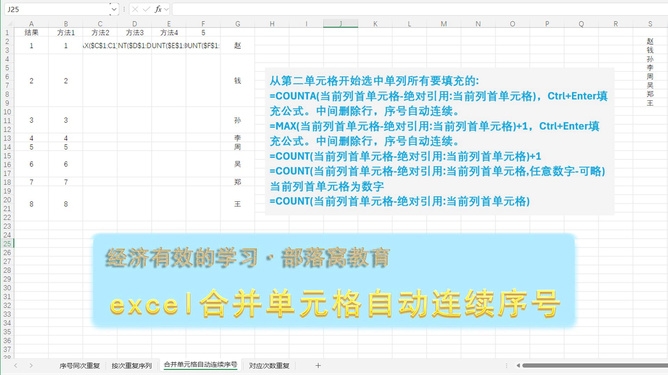Click the horizontal scrollbar thumb
The height and width of the screenshot is (375, 668).
[x=595, y=365]
